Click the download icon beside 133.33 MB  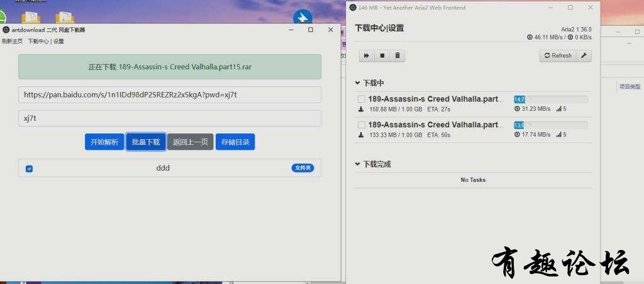361,135
